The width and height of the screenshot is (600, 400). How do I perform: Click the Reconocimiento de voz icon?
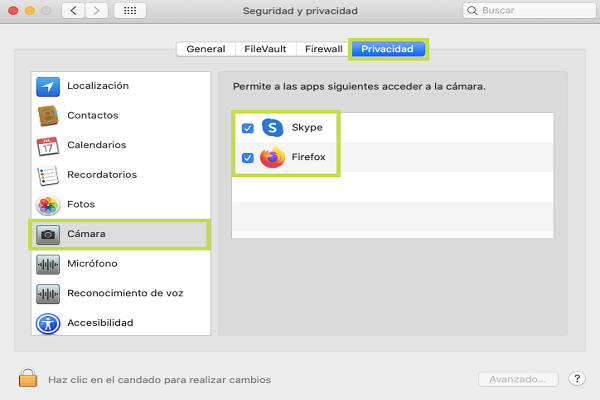48,294
